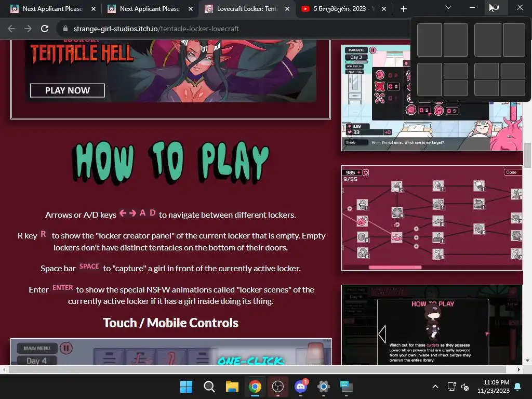Click the horizontal scrollbar left arrow
This screenshot has height=399, width=532.
click(4, 369)
